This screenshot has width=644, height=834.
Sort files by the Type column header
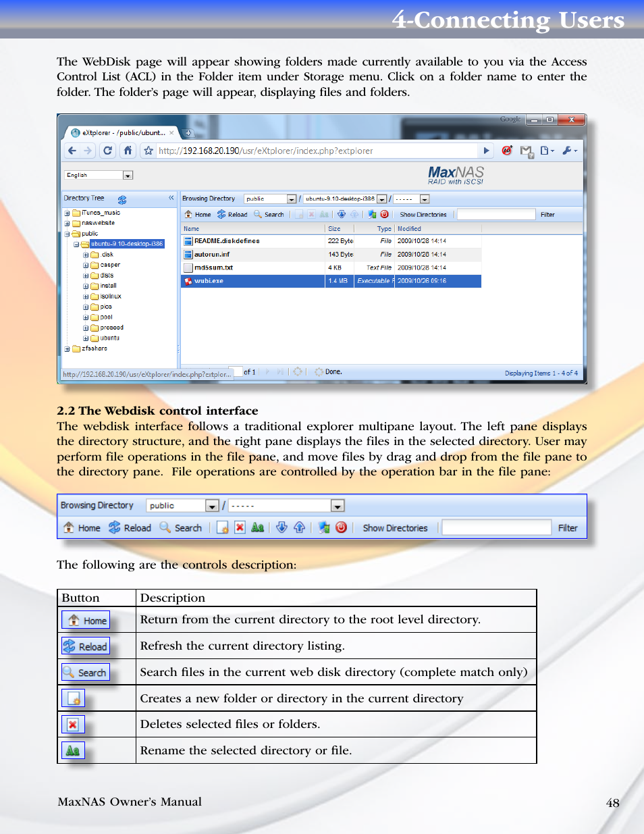click(x=374, y=229)
